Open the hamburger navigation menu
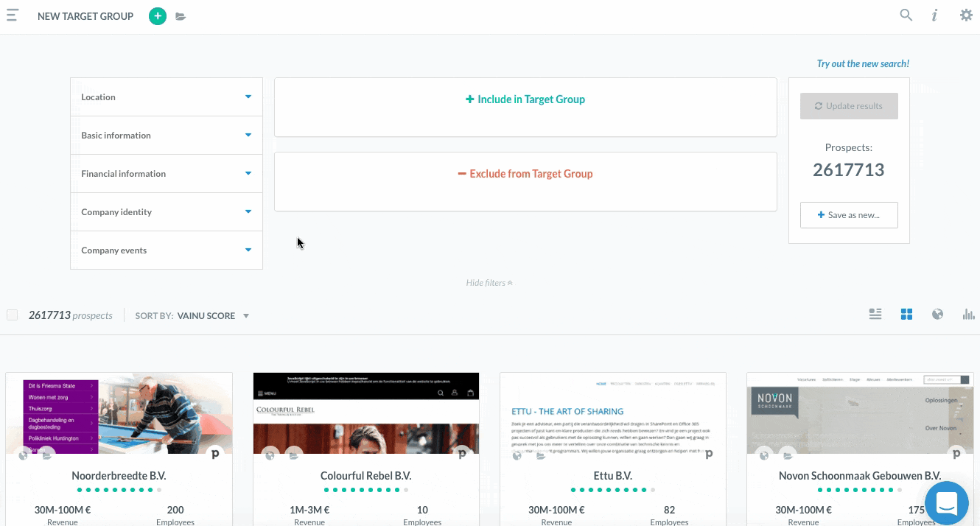The width and height of the screenshot is (980, 526). coord(12,15)
